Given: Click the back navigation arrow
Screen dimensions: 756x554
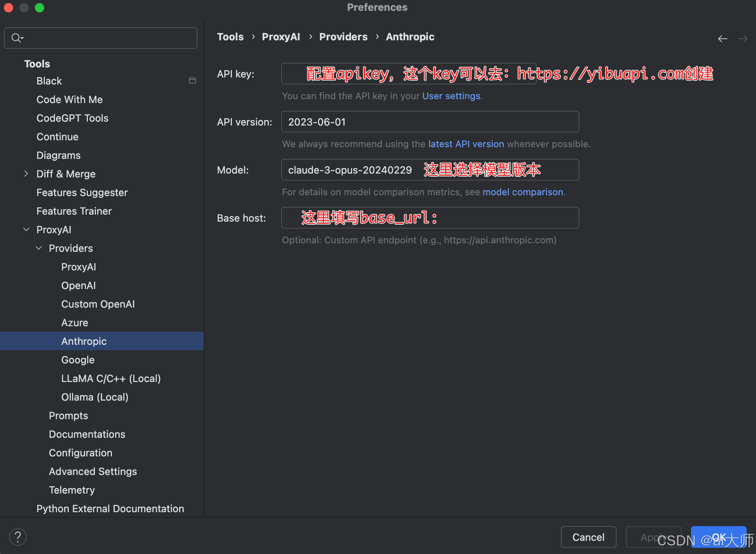Looking at the screenshot, I should (x=722, y=39).
